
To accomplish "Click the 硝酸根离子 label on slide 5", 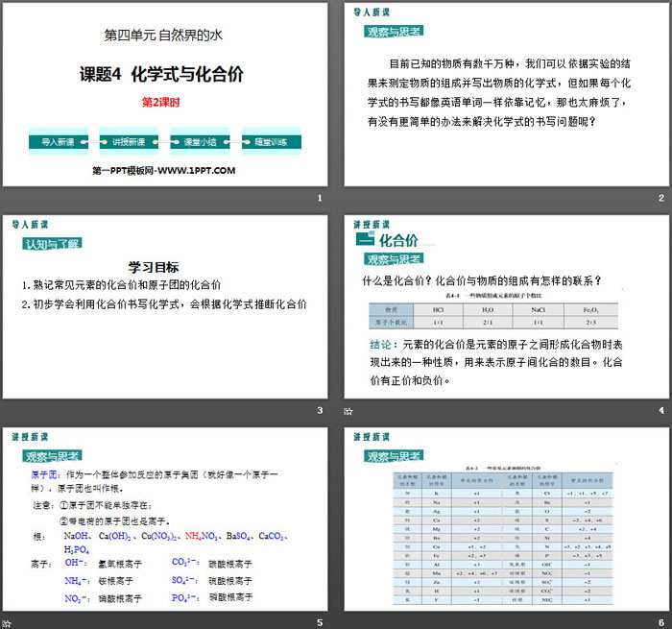I will coord(120,598).
